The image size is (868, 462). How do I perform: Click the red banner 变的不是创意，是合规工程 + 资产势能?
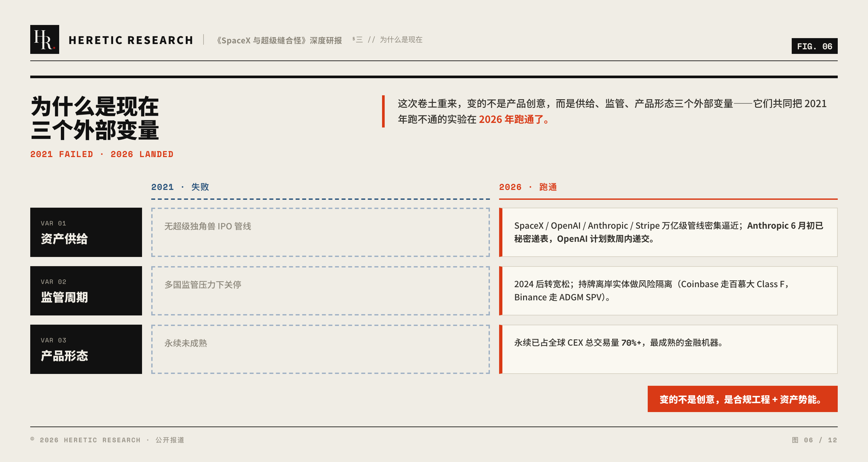(743, 399)
